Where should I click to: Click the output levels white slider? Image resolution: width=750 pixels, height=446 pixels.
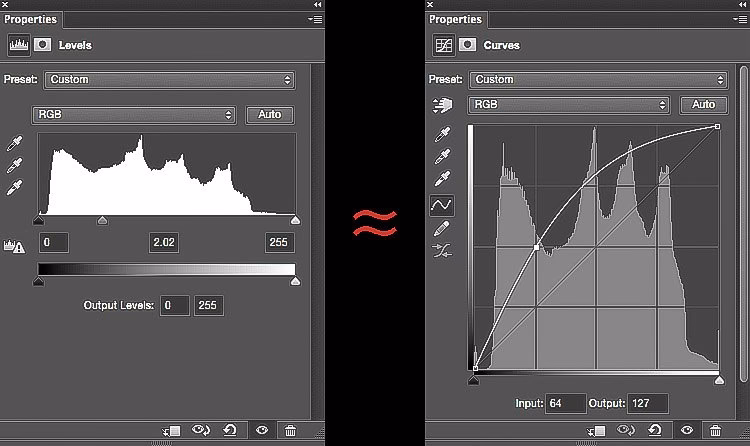[x=296, y=281]
